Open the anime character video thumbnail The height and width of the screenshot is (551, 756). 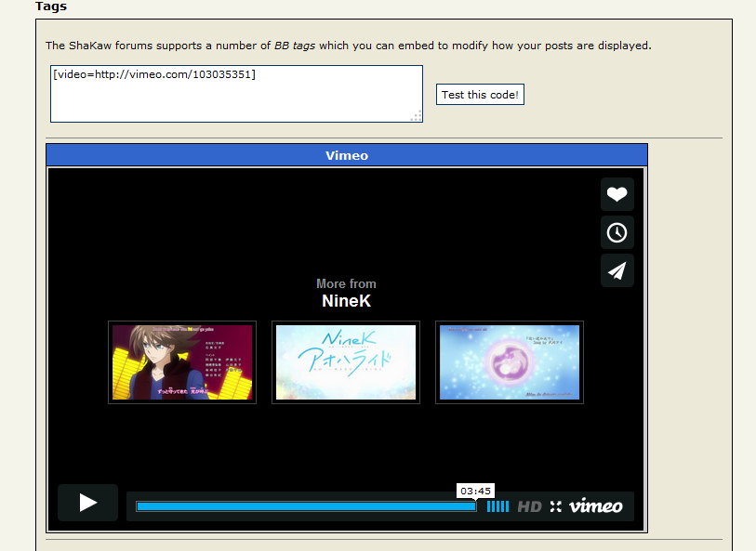tap(182, 362)
